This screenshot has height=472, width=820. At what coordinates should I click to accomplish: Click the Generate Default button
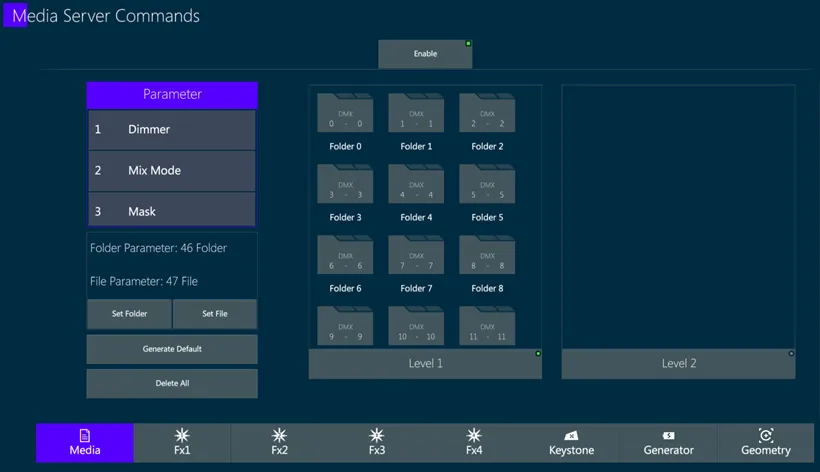172,349
